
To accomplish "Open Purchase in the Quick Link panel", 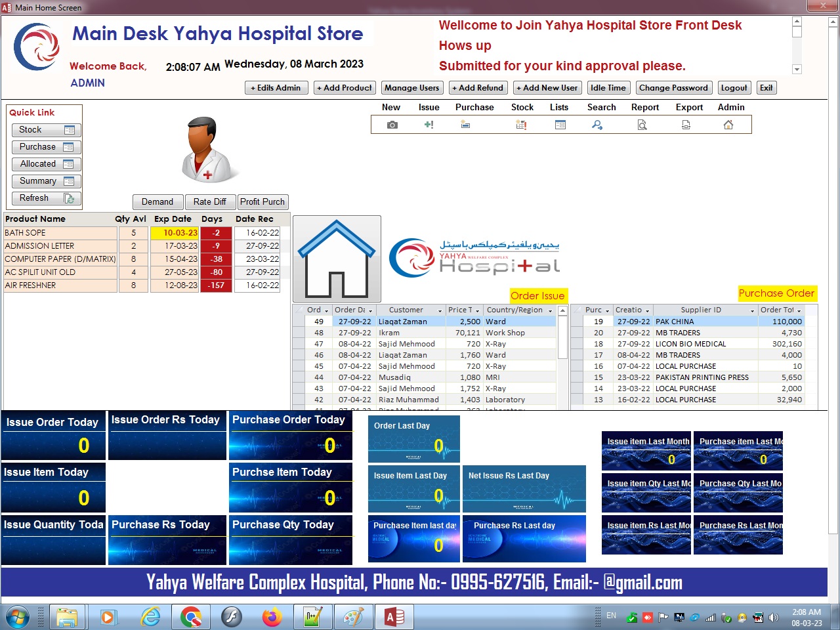I will tap(46, 147).
